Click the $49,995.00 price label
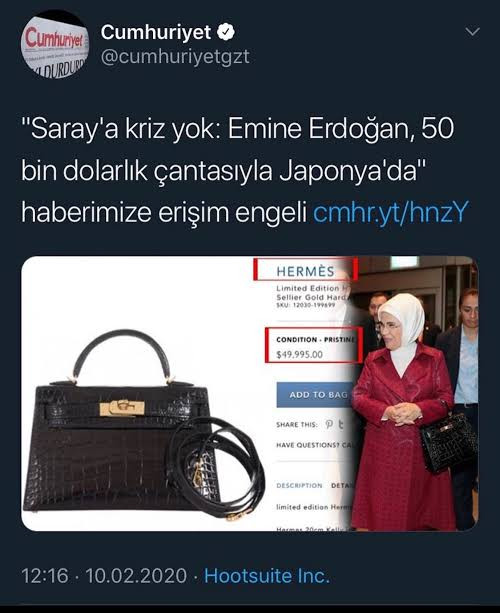The width and height of the screenshot is (500, 613). click(299, 355)
